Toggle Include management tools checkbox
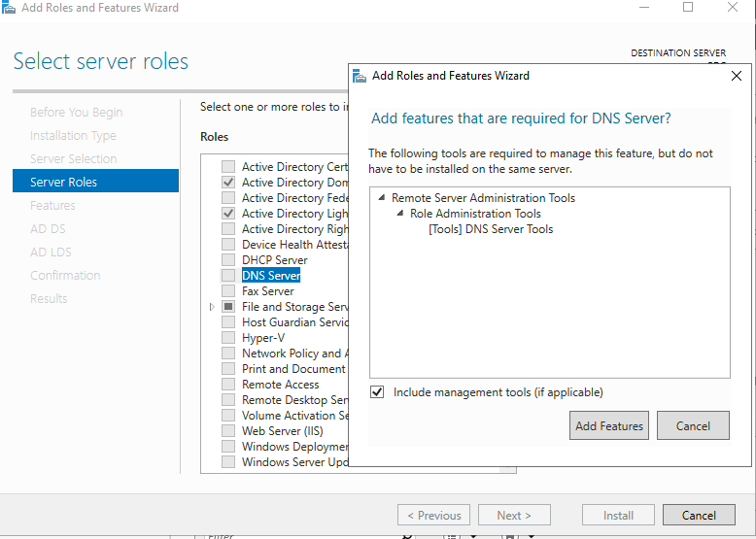Screen dimensions: 756x539 377,392
